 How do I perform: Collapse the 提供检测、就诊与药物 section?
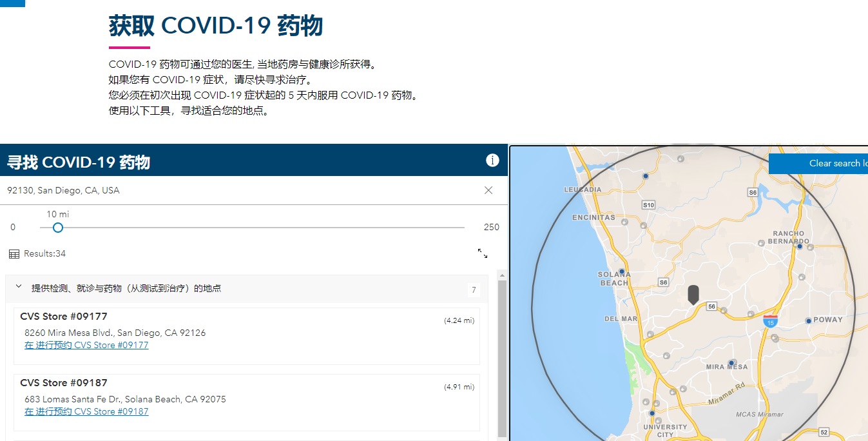click(17, 288)
